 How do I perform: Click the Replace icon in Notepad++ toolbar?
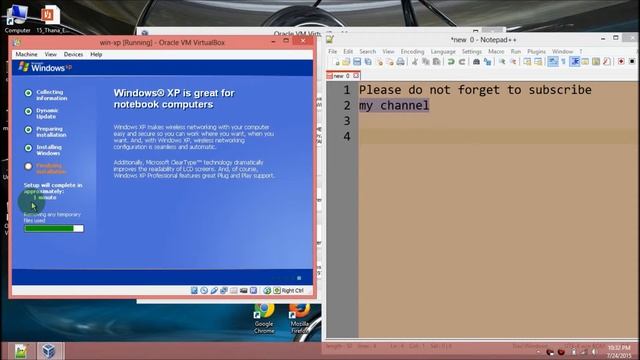coord(487,62)
